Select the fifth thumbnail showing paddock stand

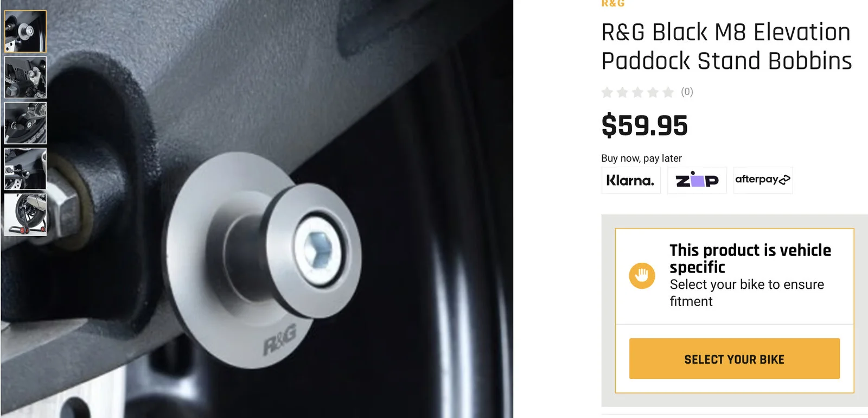(x=25, y=215)
